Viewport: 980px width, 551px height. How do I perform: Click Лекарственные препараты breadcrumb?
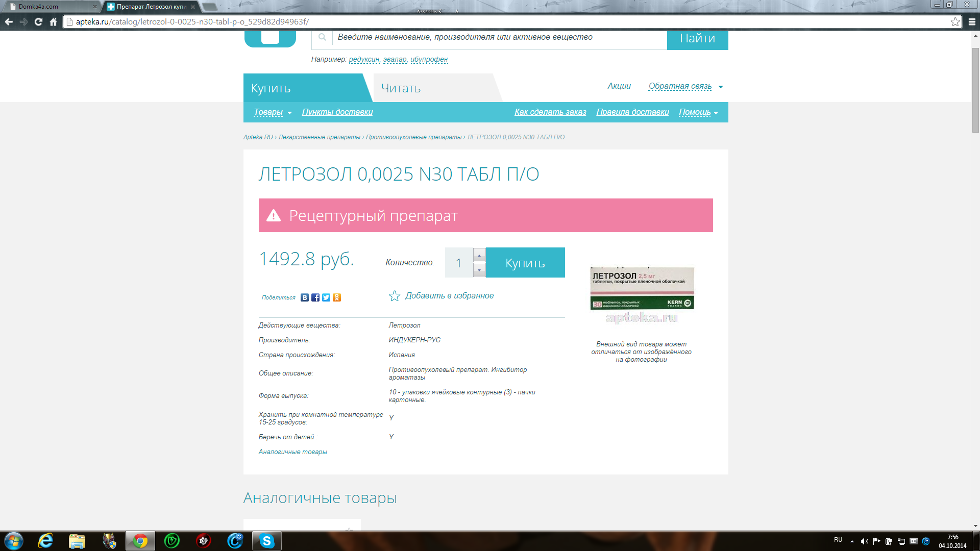click(320, 137)
